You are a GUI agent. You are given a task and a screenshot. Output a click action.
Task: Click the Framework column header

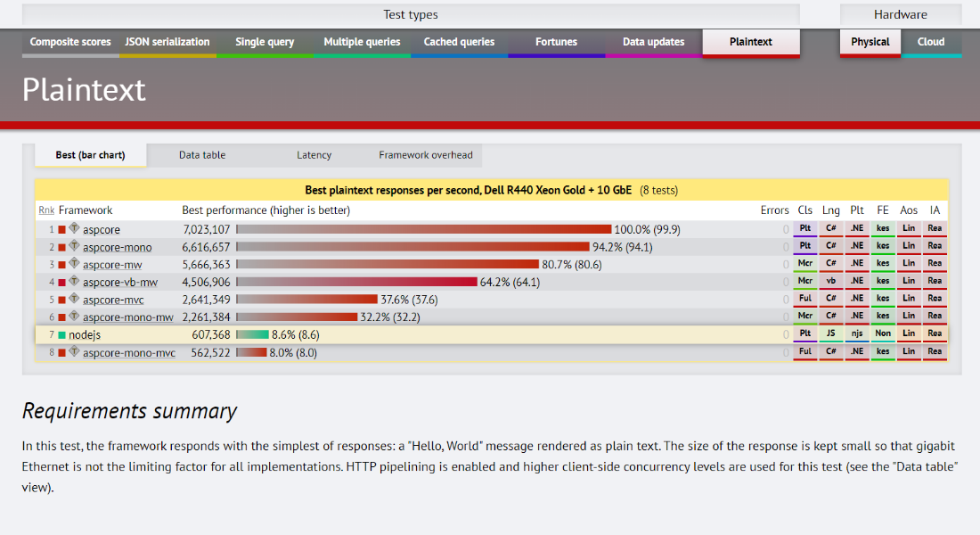[86, 210]
